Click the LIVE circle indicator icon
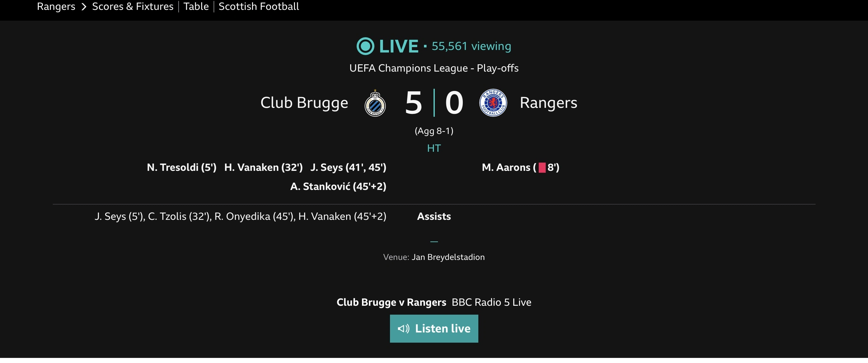Viewport: 868px width, 363px height. [365, 46]
